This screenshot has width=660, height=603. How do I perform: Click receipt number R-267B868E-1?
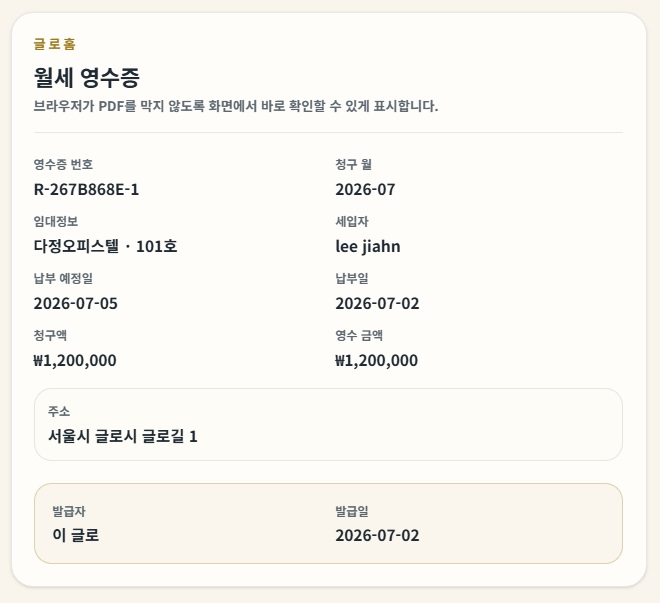[86, 190]
